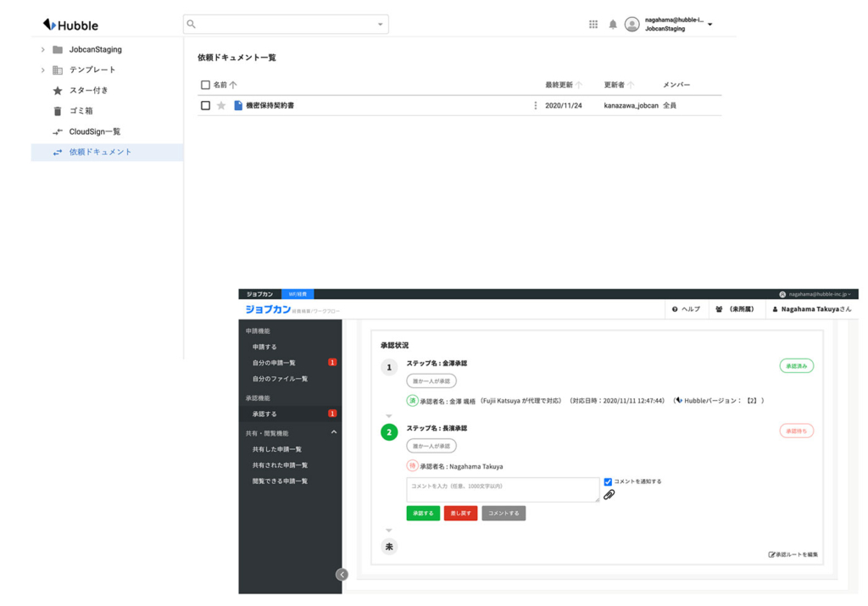Click 承認ルートを編集 link

pos(793,554)
